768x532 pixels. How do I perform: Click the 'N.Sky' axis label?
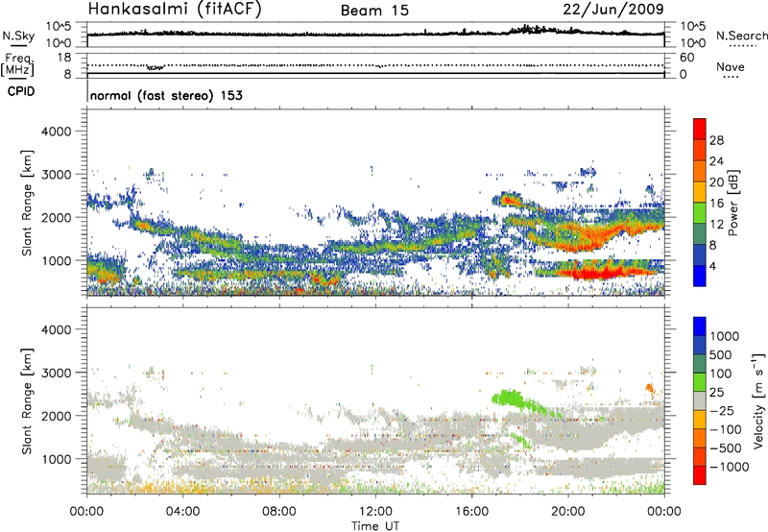pos(18,36)
